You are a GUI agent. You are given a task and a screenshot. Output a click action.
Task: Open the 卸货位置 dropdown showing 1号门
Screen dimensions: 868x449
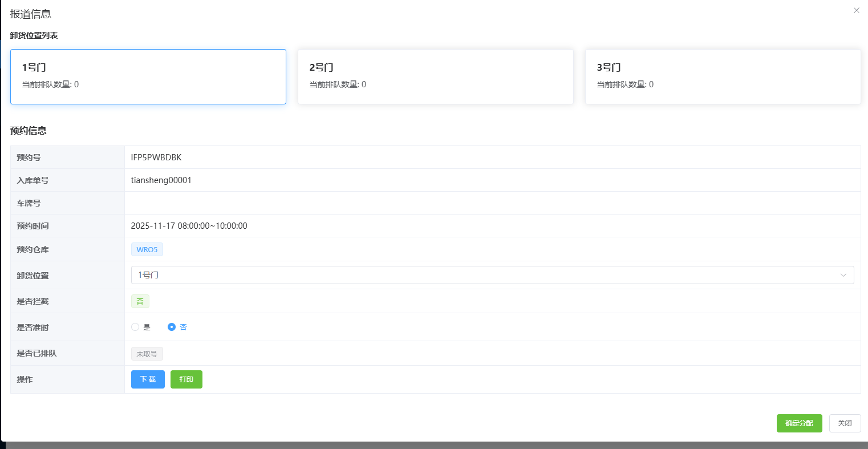[x=485, y=275]
